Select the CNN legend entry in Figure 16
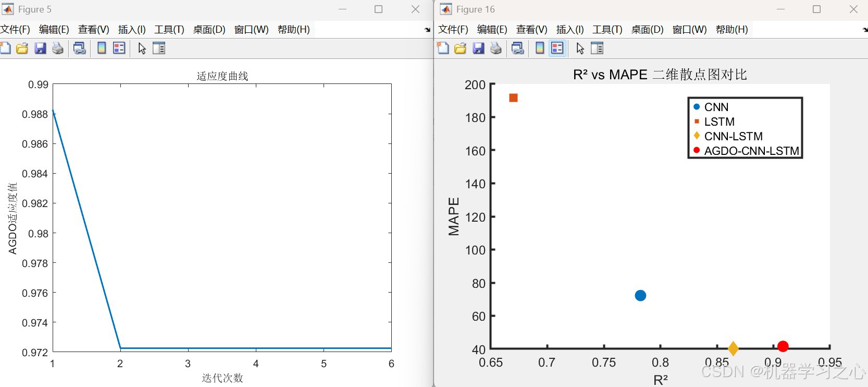Screen dimensions: 868x387 (x=711, y=107)
